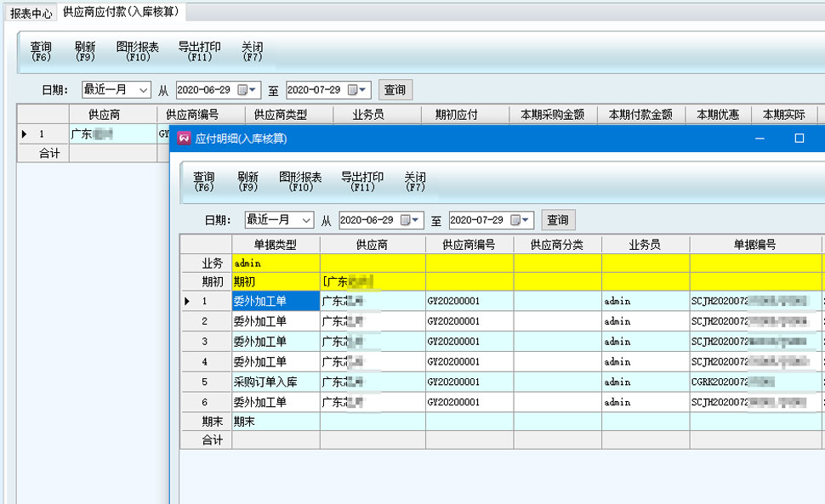Click the yellow admin cell in 业务 row
The height and width of the screenshot is (504, 825).
coord(276,263)
